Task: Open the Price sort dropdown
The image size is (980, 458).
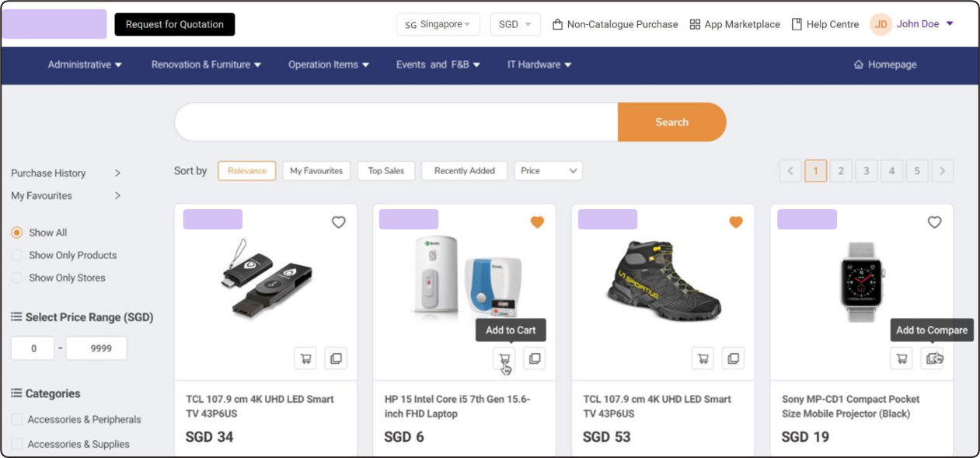Action: (549, 171)
